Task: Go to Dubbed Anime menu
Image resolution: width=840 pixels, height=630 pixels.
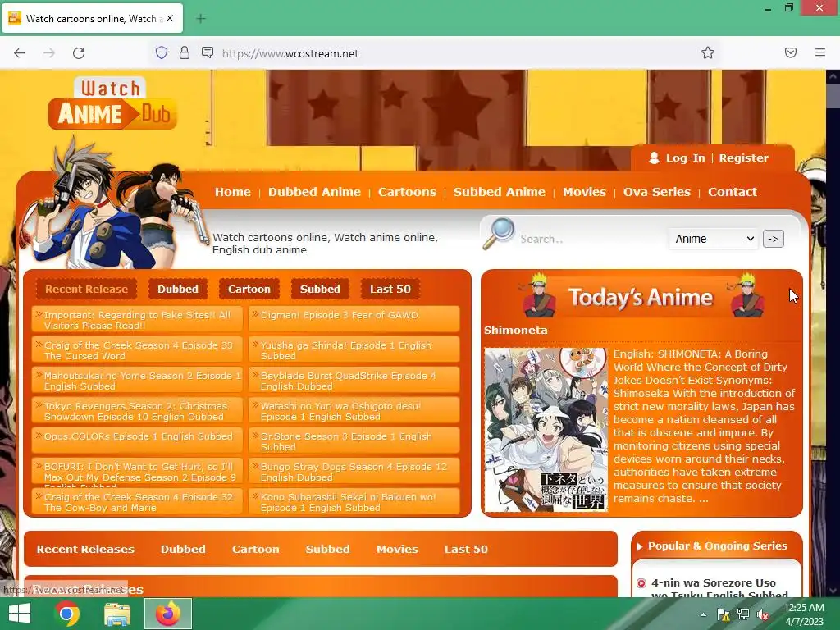Action: click(x=314, y=192)
